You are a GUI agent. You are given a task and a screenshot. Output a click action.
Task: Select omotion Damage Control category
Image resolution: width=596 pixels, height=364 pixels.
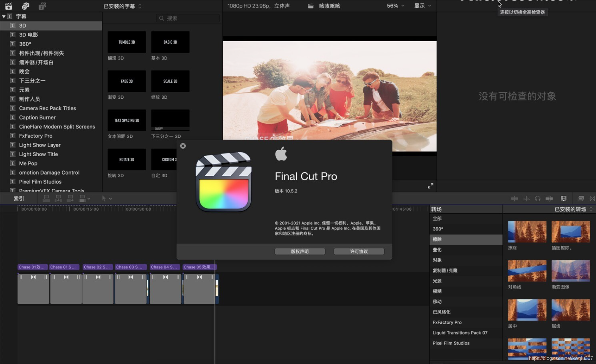coord(51,172)
